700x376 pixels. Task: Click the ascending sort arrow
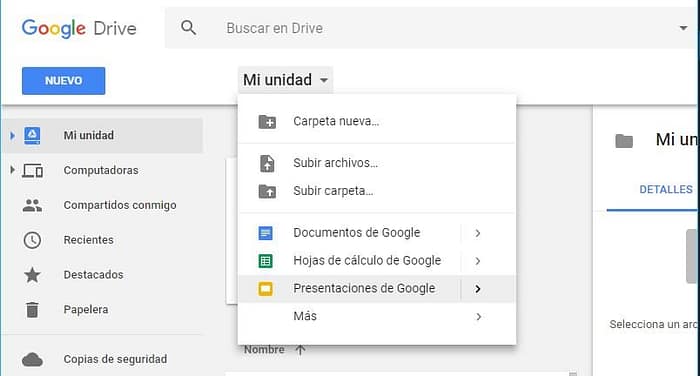click(x=300, y=350)
